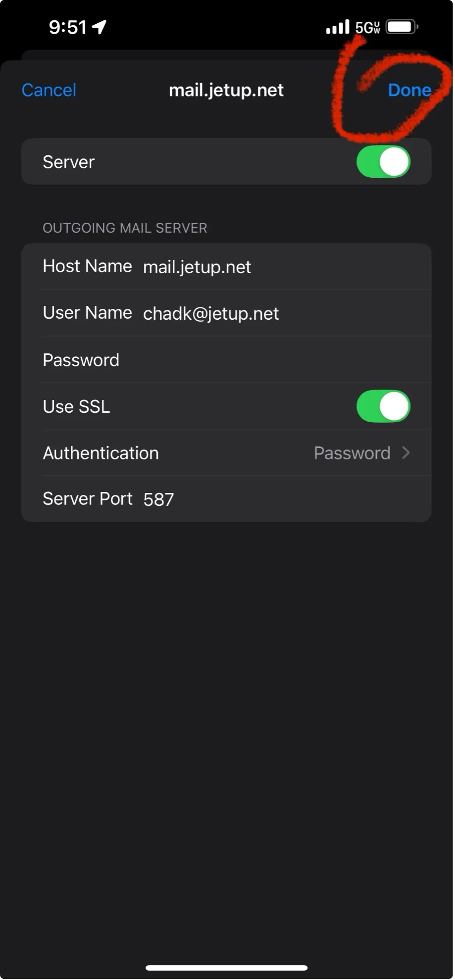Image resolution: width=455 pixels, height=980 pixels.
Task: Tap the Outgoing Mail Server header
Action: [125, 228]
